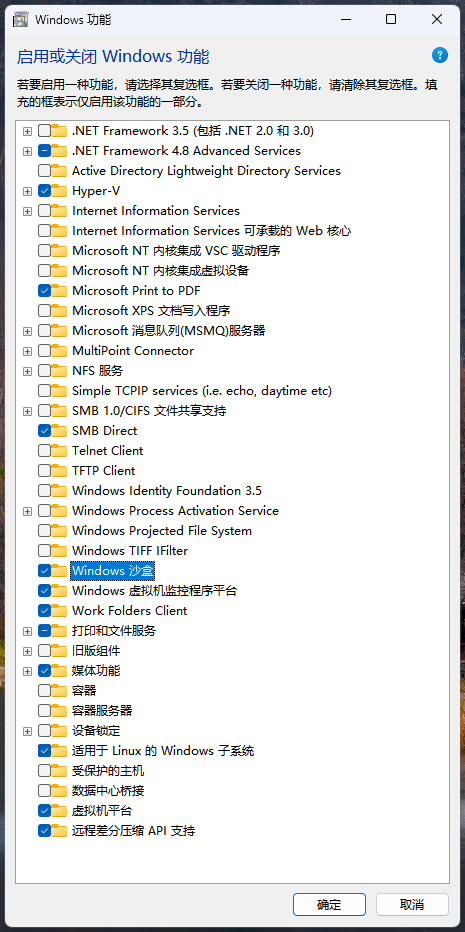The image size is (465, 932).
Task: Expand the 旧版组件 node
Action: (27, 651)
